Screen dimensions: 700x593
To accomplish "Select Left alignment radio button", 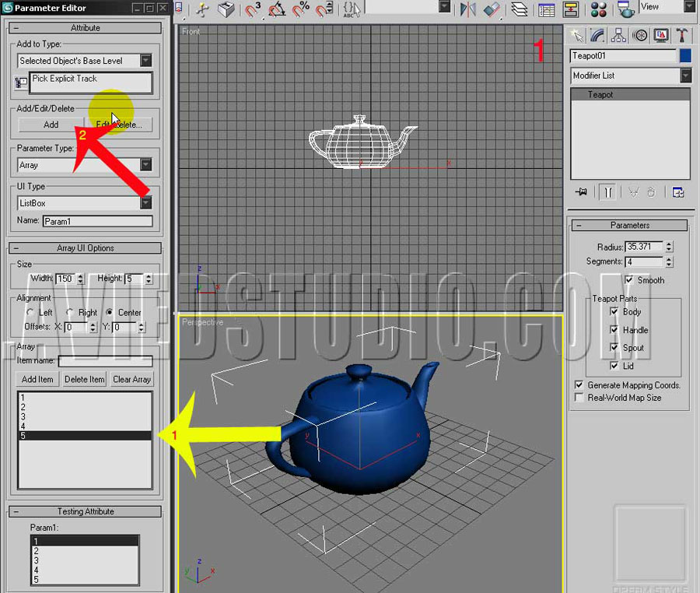I will (30, 312).
